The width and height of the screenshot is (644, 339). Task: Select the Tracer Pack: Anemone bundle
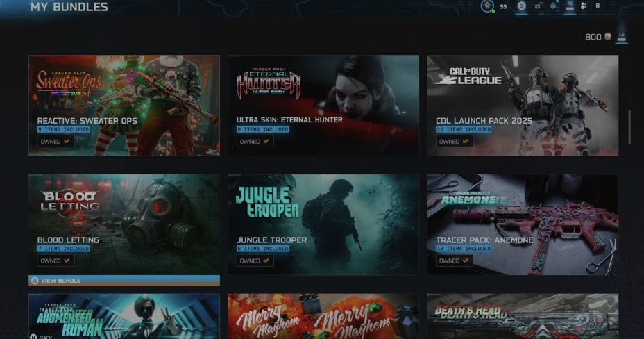pyautogui.click(x=523, y=225)
